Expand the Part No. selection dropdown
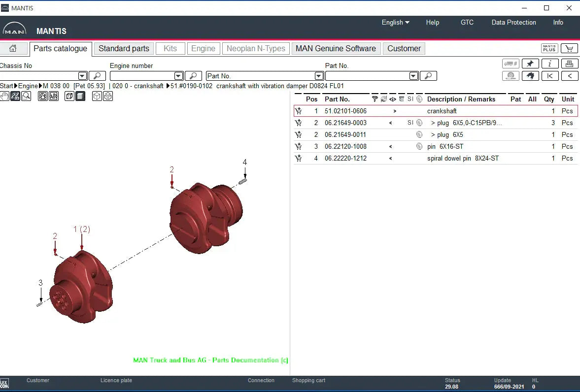This screenshot has height=392, width=580. coord(318,75)
